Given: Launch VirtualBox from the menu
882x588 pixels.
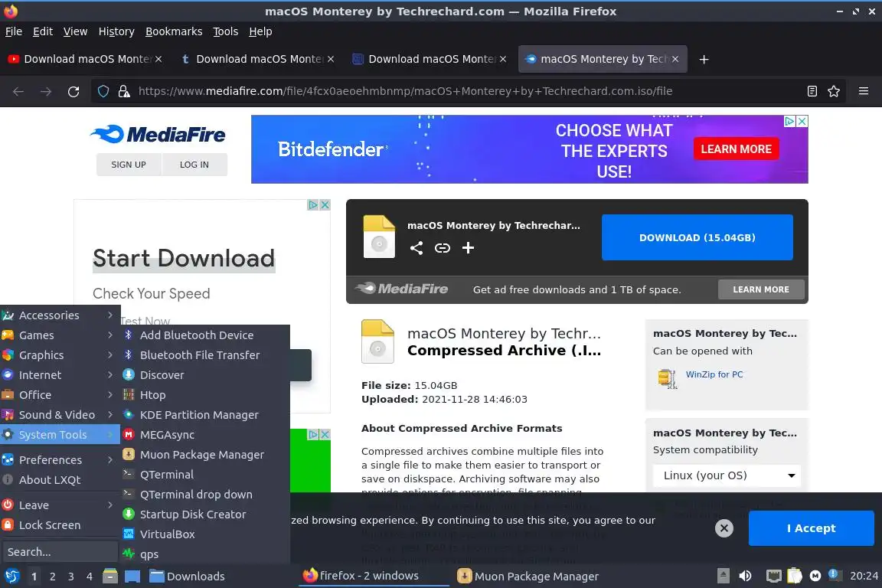Looking at the screenshot, I should point(204,534).
